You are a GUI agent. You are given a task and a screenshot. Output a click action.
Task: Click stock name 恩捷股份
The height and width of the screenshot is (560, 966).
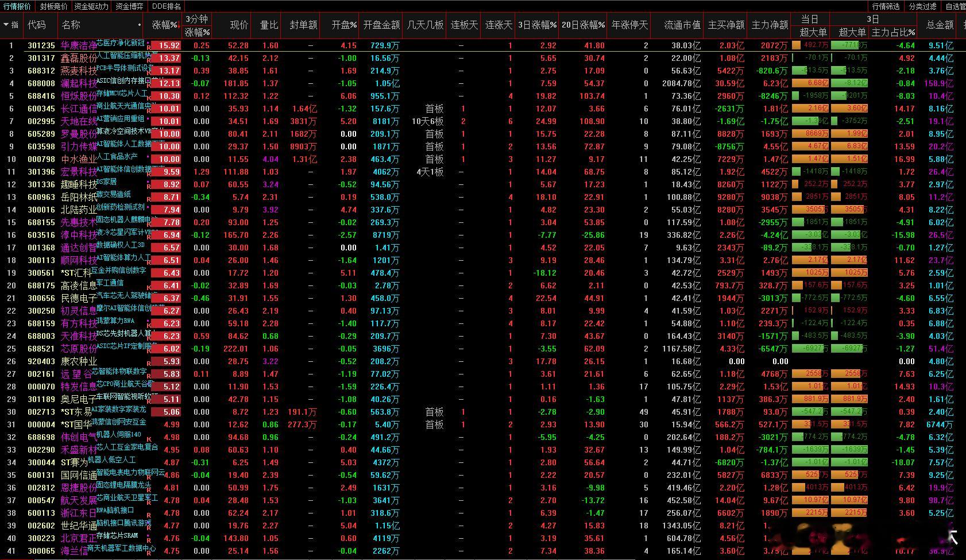coord(79,488)
